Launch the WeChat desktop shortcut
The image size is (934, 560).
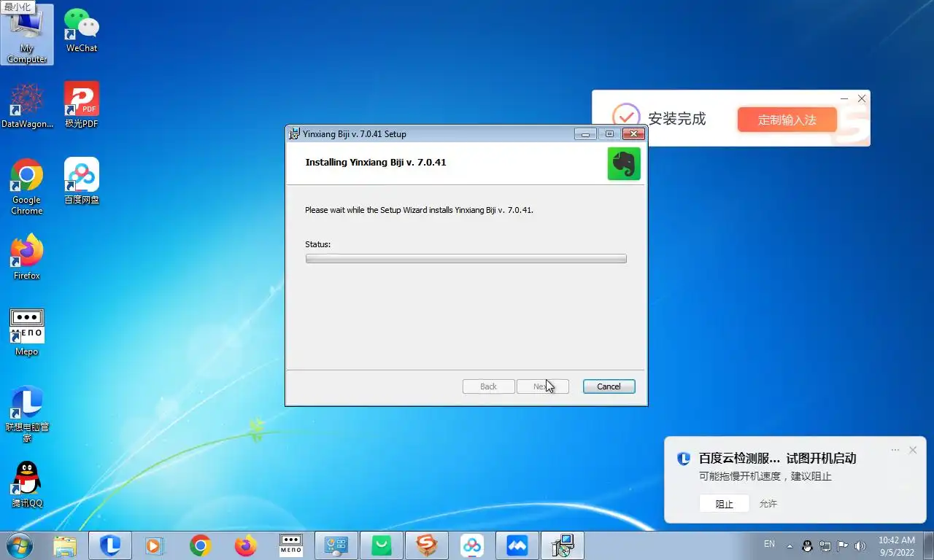point(82,31)
